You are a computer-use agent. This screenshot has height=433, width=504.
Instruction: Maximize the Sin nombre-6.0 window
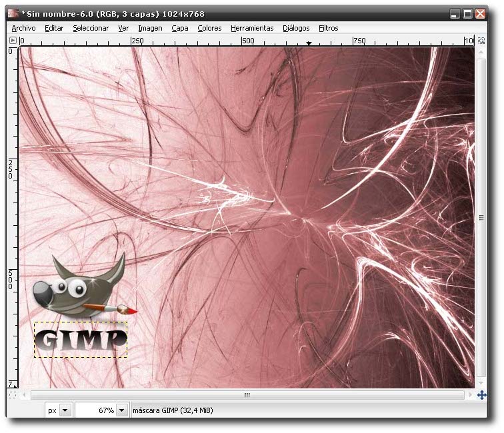pyautogui.click(x=468, y=14)
